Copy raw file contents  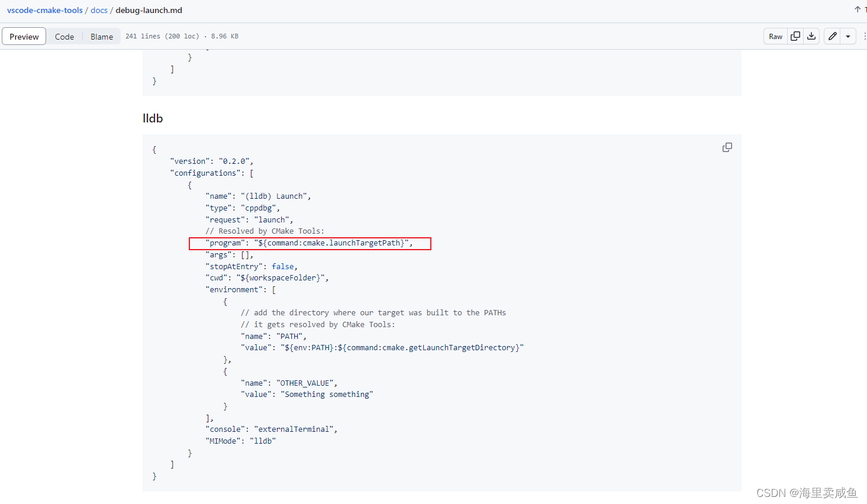(795, 36)
